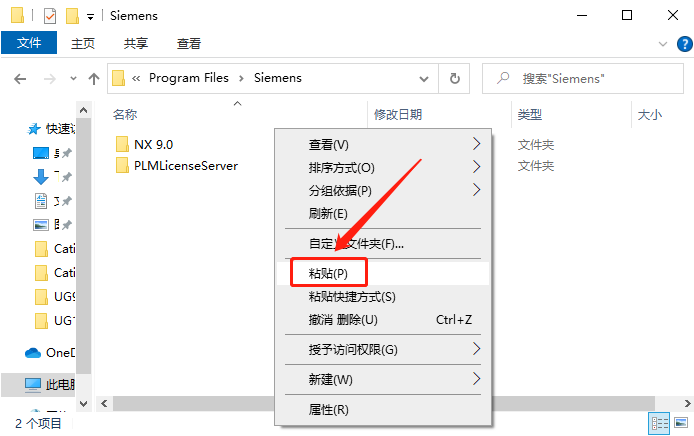Expand the address bar history dropdown
694x436 pixels.
click(424, 79)
